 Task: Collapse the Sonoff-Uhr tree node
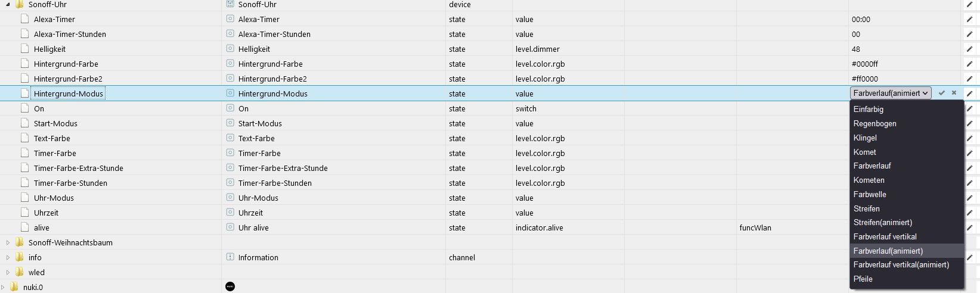(8, 4)
